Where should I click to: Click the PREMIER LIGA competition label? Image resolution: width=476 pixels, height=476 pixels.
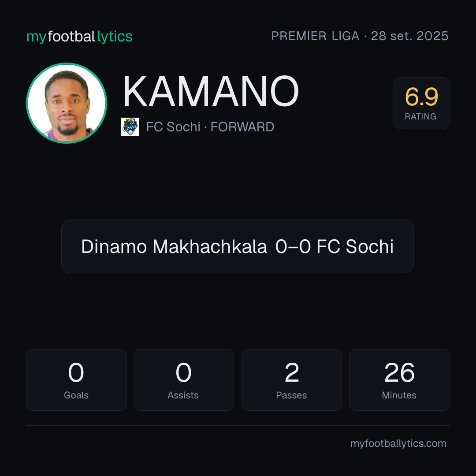coord(315,36)
